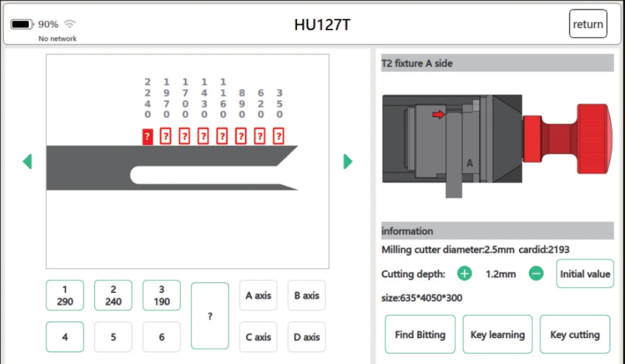The width and height of the screenshot is (625, 364).
Task: Open Key learning
Action: pyautogui.click(x=497, y=334)
